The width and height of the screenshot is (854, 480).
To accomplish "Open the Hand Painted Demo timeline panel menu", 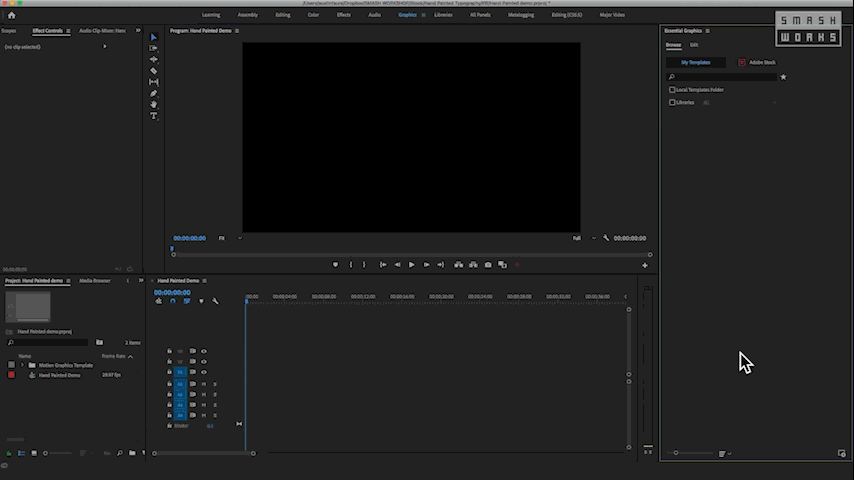I will (x=204, y=281).
